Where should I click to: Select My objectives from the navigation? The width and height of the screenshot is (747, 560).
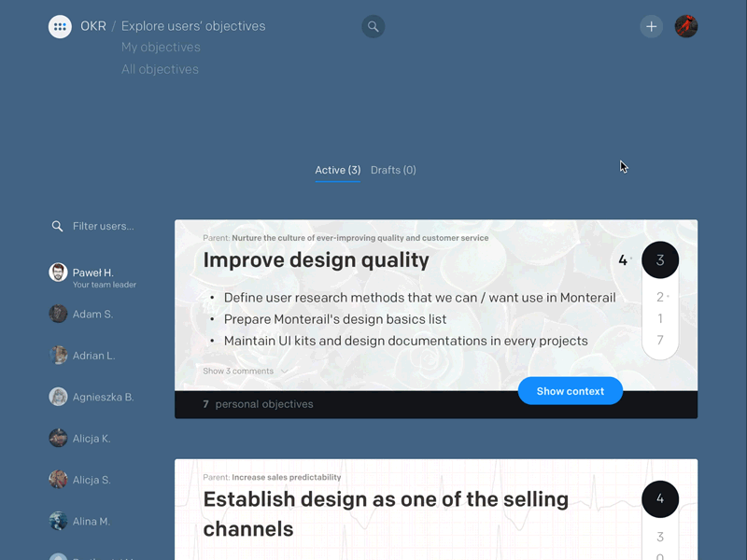tap(161, 47)
